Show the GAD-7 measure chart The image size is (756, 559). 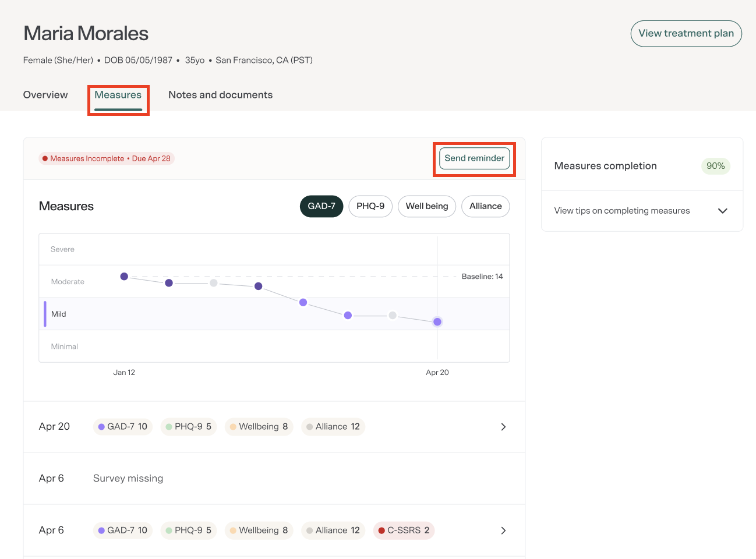[x=322, y=206]
